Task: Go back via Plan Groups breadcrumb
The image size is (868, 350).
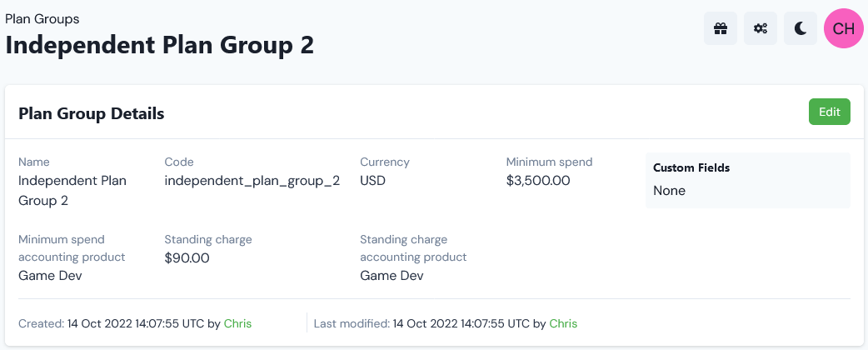Action: pos(42,19)
